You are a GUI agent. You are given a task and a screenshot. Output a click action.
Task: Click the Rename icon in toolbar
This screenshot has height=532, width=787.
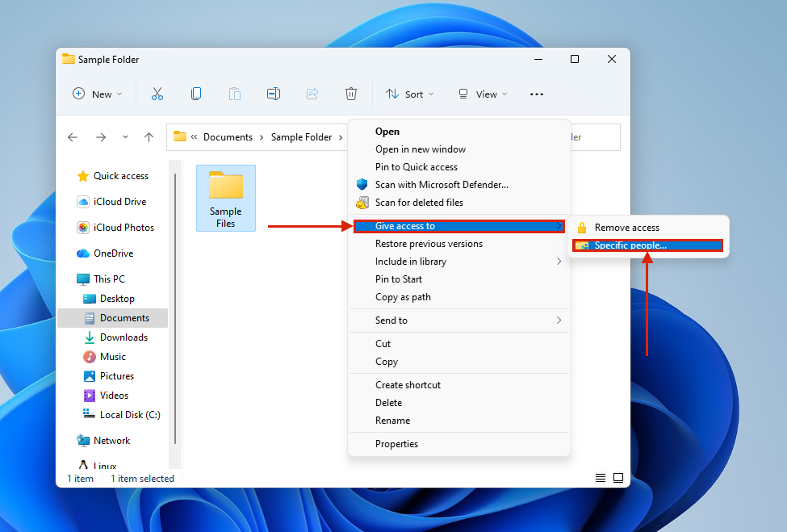(x=274, y=94)
